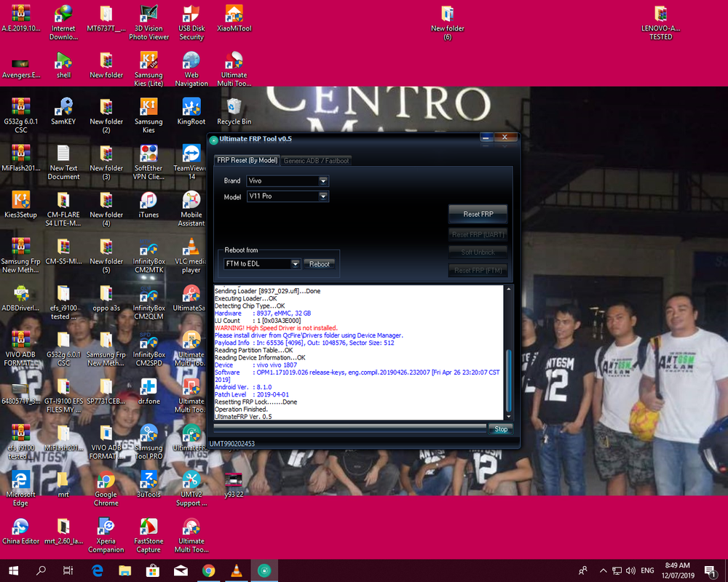Click serial UMT990202453 in status bar

click(x=232, y=444)
